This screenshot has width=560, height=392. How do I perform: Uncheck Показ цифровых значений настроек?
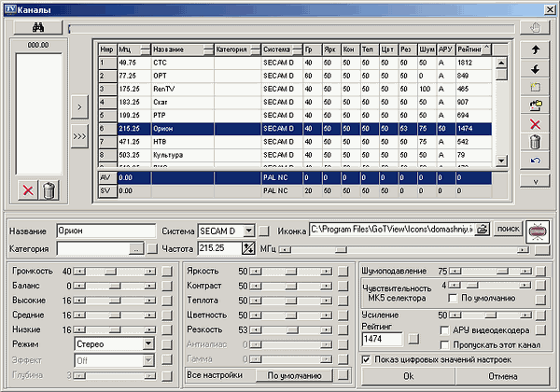[367, 359]
